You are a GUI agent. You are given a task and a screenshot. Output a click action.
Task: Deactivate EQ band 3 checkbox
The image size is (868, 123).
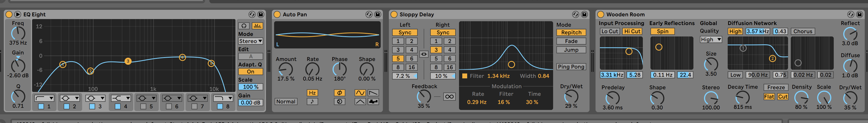92,106
